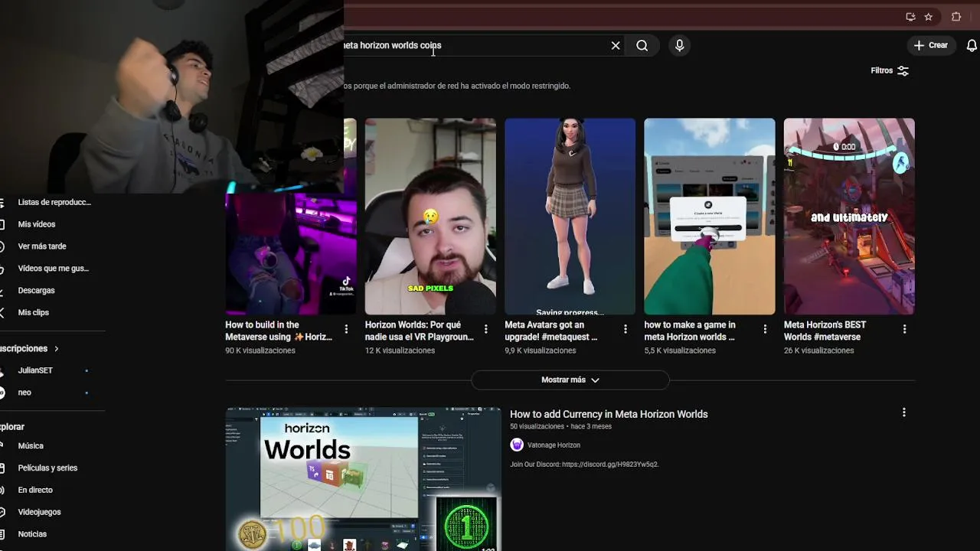Viewport: 980px width, 551px height.
Task: Play the purple room TikTok short thumbnail
Action: pos(291,253)
